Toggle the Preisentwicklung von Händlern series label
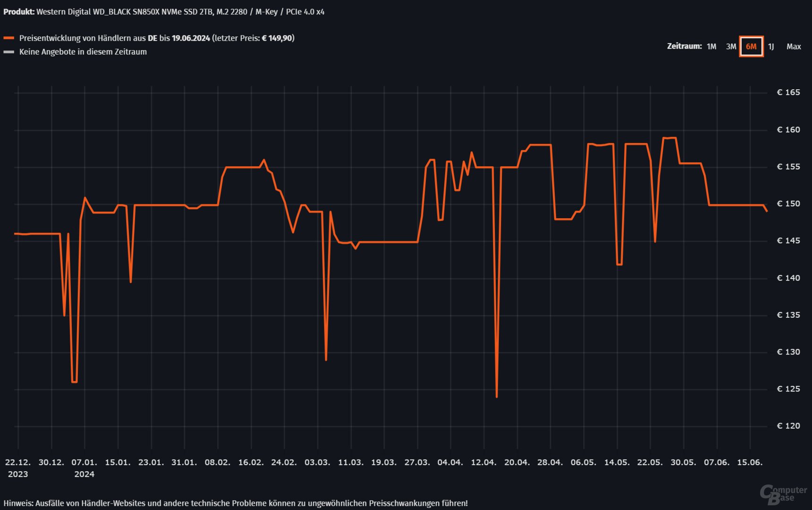Screen dimensions: 812x510 pos(156,38)
